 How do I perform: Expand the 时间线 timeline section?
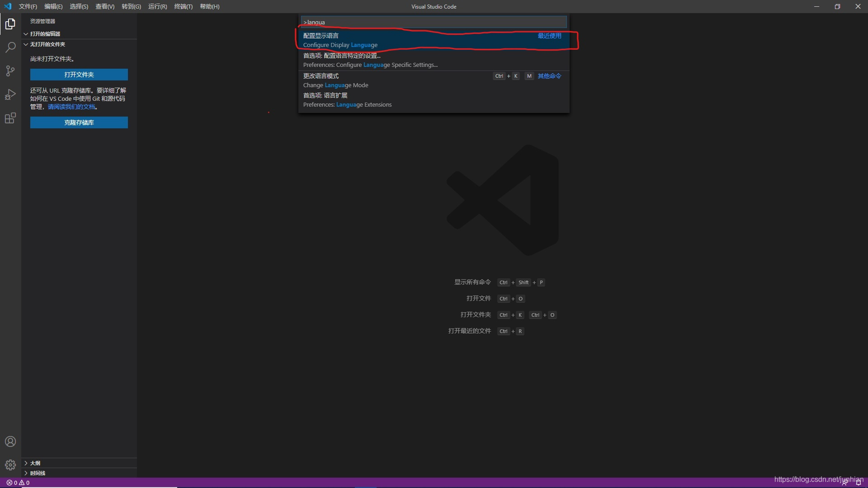[79, 473]
